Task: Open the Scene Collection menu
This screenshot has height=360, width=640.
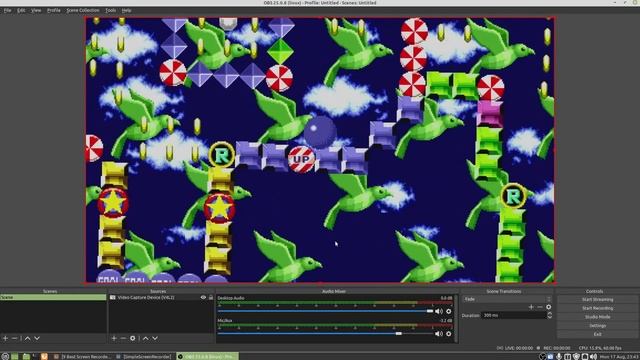Action: coord(82,10)
